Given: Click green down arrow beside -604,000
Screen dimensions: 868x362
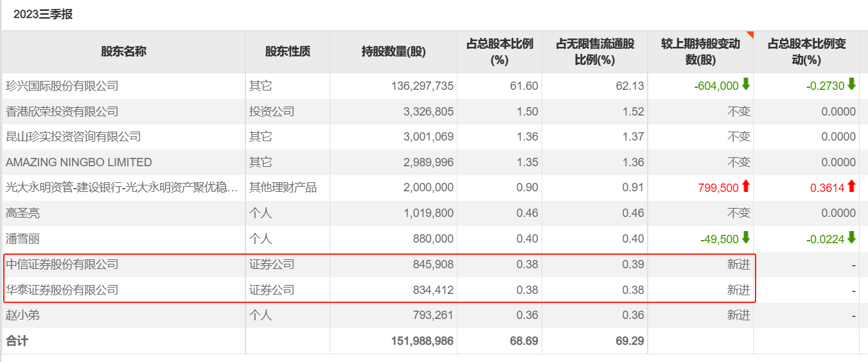Looking at the screenshot, I should click(746, 84).
